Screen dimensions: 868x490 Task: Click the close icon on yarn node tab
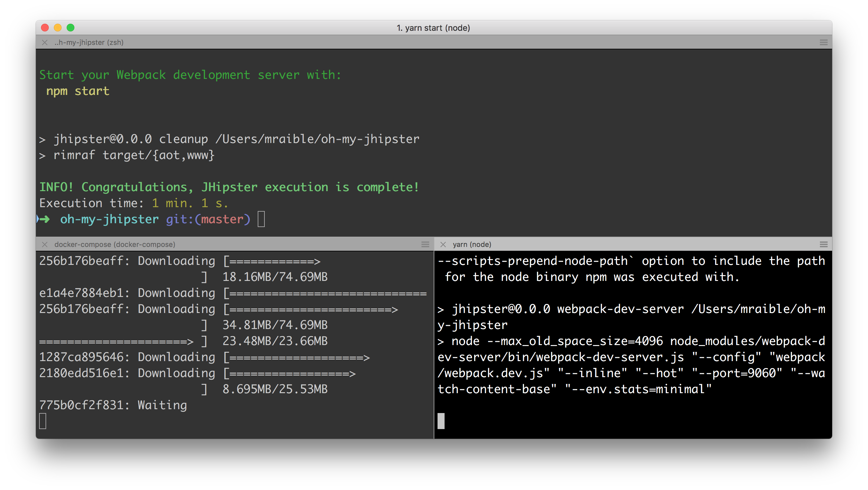coord(443,244)
